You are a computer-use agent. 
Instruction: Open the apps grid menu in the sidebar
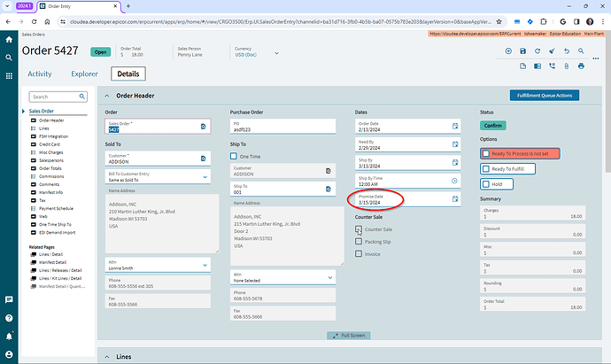click(x=9, y=76)
